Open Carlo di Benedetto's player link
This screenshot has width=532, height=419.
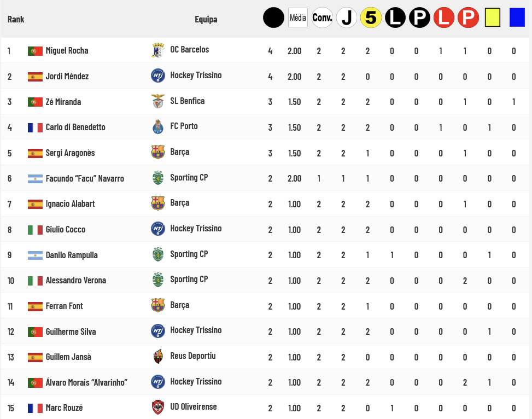click(x=75, y=127)
